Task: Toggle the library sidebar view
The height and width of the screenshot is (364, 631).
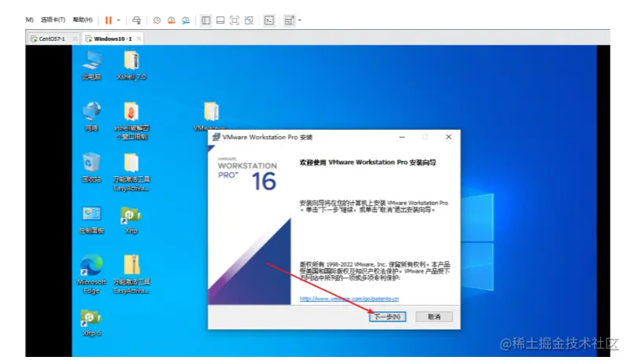Action: (205, 20)
